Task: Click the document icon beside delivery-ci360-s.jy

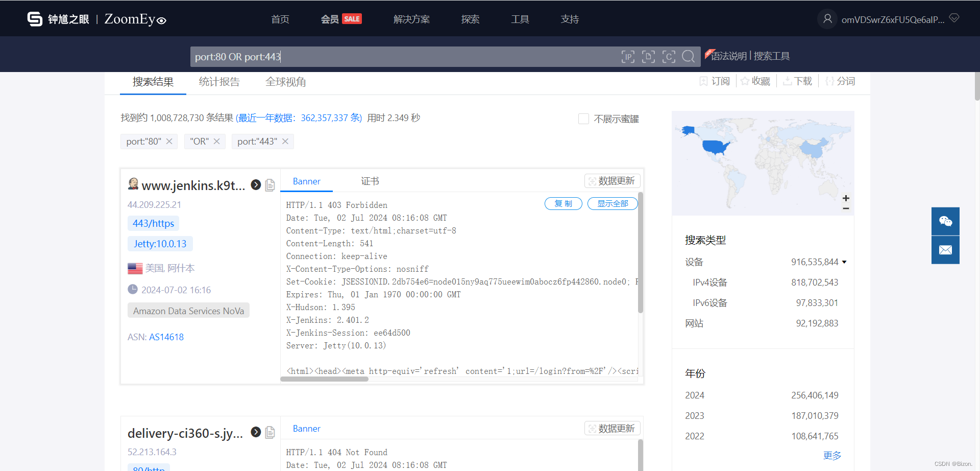Action: pos(270,432)
